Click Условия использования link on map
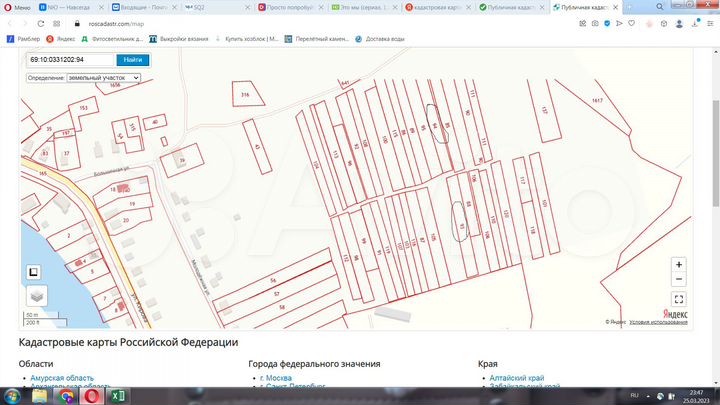720x405 pixels. (658, 322)
